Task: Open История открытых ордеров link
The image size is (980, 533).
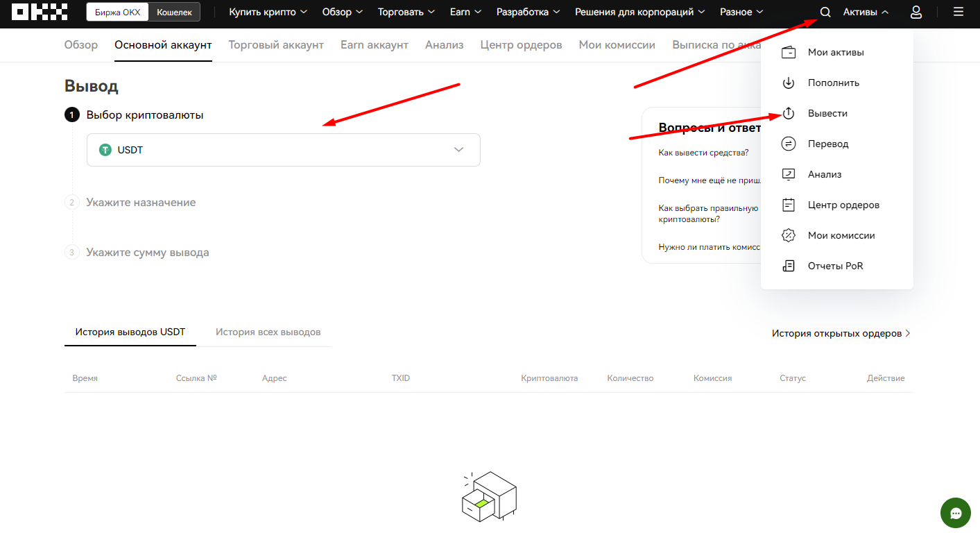Action: 841,333
